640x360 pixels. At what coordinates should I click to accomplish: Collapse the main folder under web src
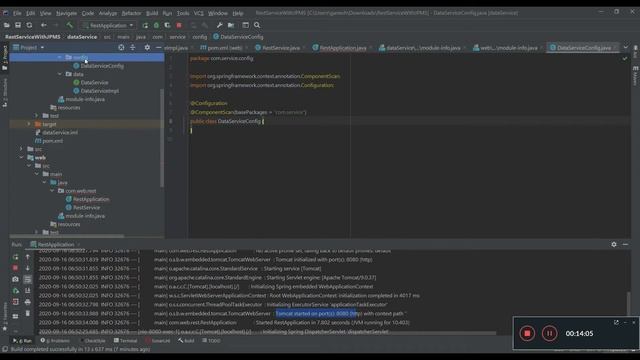click(37, 174)
